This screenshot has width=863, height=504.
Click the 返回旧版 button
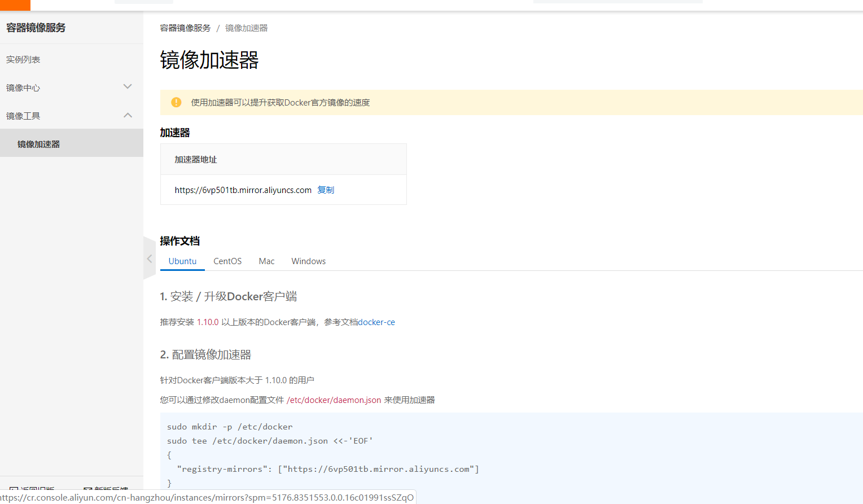click(31, 489)
